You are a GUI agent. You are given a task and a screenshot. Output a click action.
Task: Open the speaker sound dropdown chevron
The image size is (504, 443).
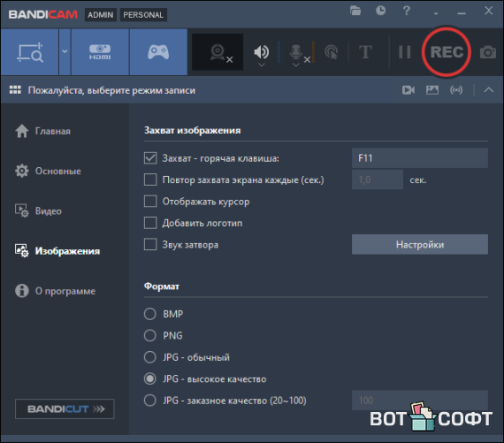click(x=262, y=65)
